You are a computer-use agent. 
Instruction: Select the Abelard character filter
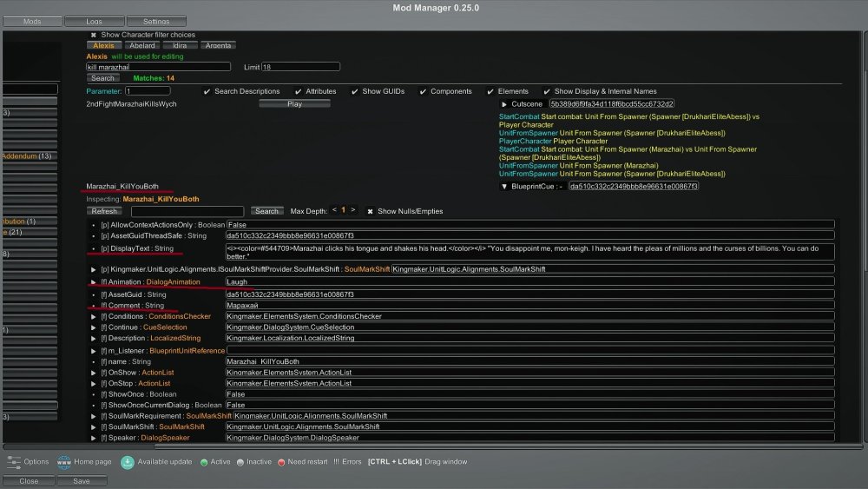pyautogui.click(x=143, y=45)
